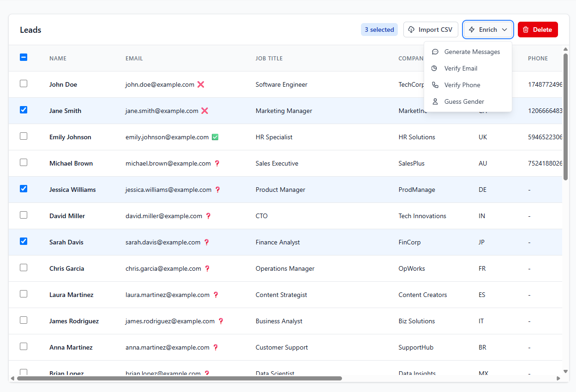The image size is (576, 392).
Task: Select the Chris Garcia checkbox
Action: pos(24,267)
